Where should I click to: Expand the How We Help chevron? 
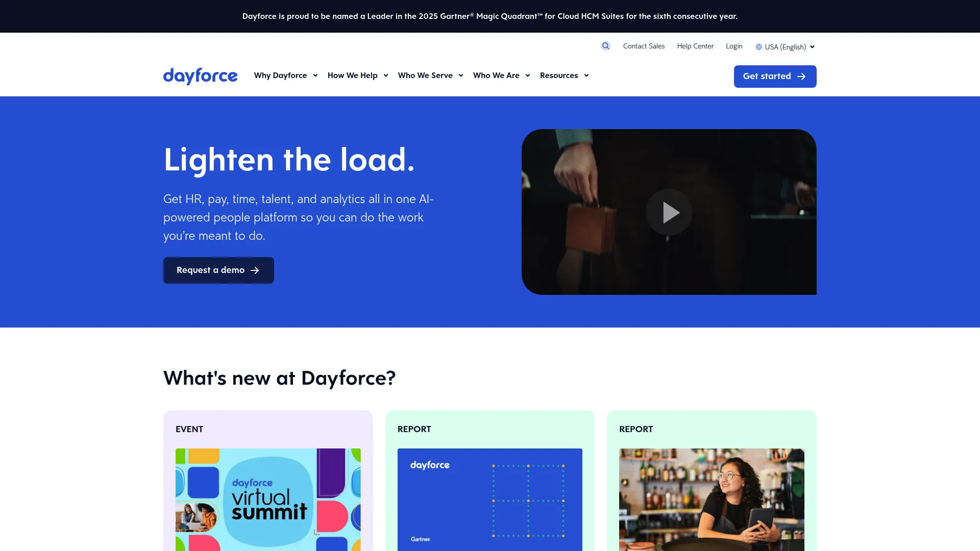[386, 76]
